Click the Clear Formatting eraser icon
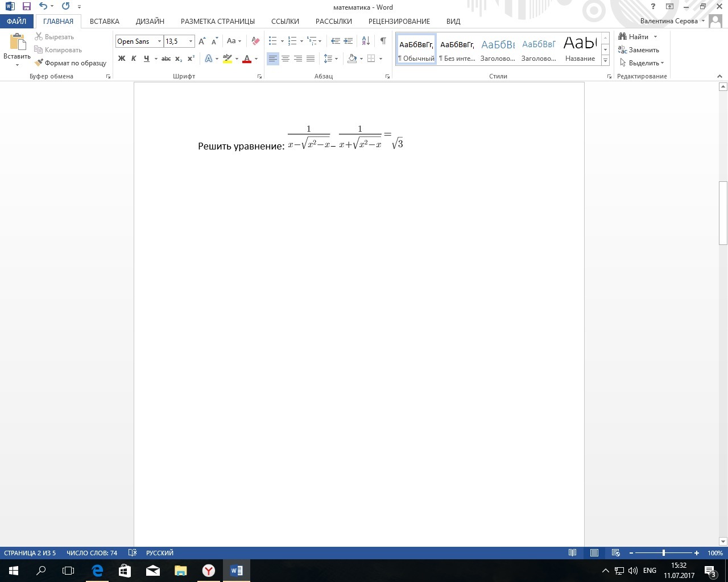Image resolution: width=728 pixels, height=582 pixels. point(255,41)
